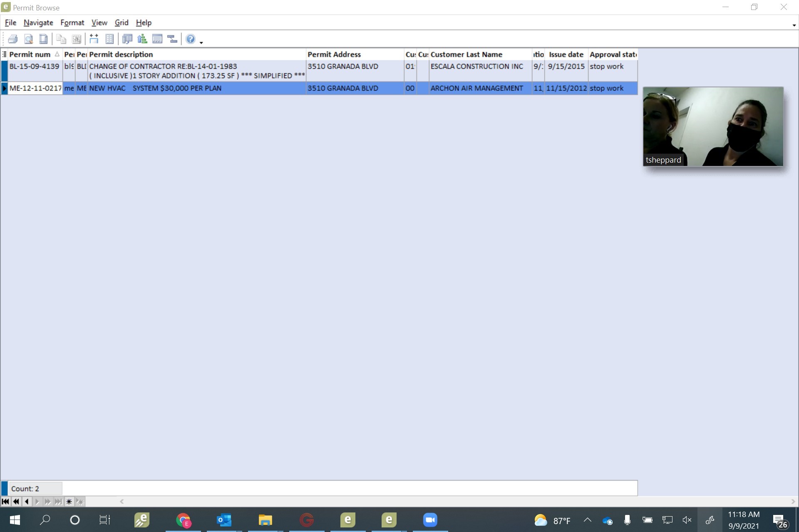Screen dimensions: 799x532
Task: Expand the dropdown arrow beside Help icon
Action: 201,42
